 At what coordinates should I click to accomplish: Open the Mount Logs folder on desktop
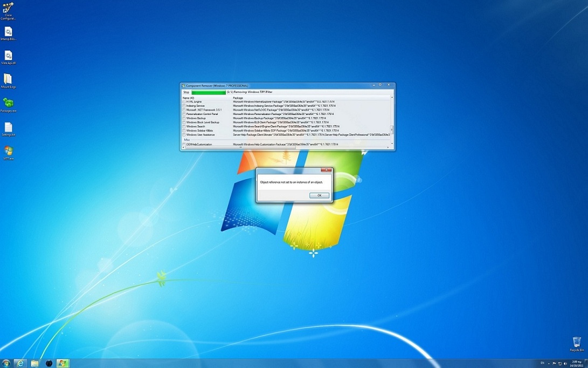point(8,81)
